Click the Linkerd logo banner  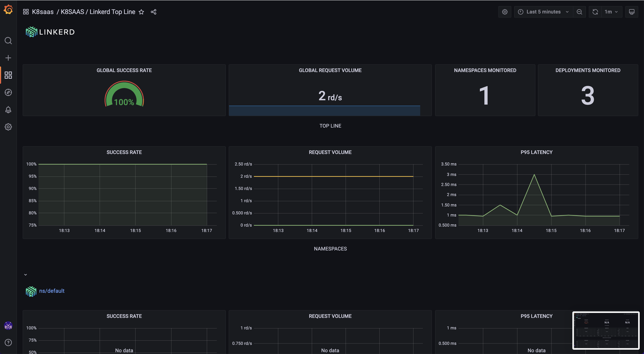pos(50,32)
